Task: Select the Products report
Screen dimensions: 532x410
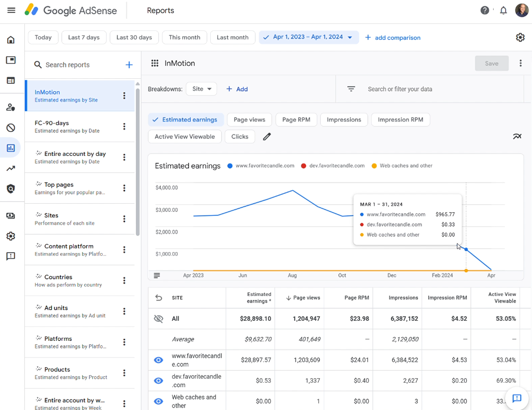Action: pos(80,373)
